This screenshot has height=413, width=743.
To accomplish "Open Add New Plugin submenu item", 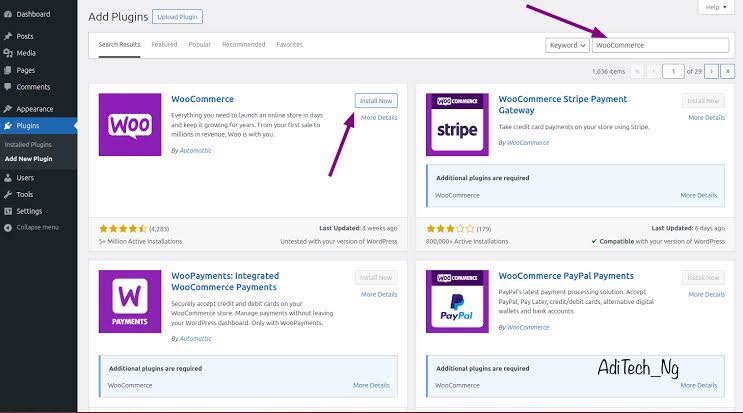I will pos(28,159).
